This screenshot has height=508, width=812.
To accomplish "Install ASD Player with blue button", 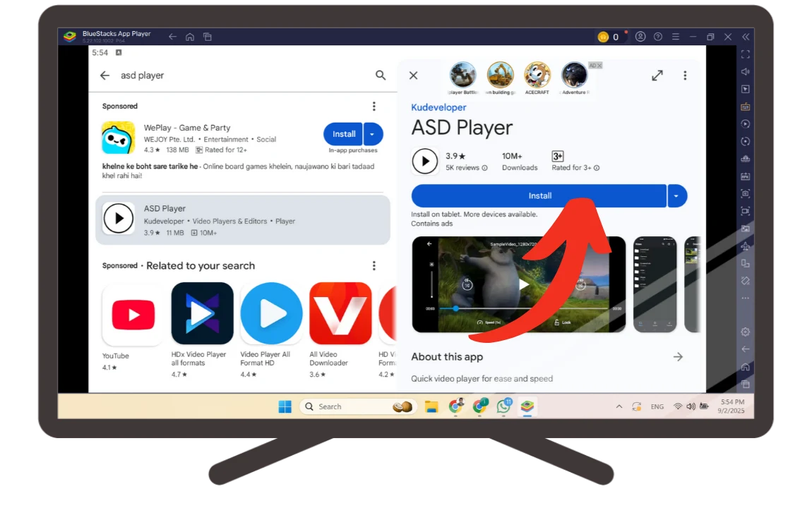I will (539, 196).
